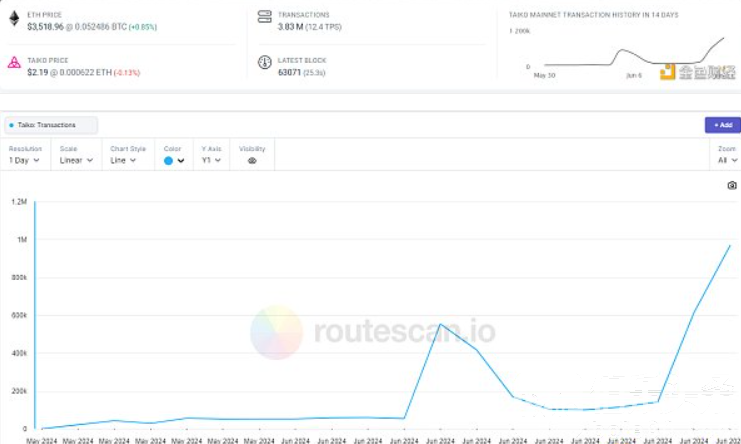Click the 14-day transaction history mini chart
The width and height of the screenshot is (741, 444).
pos(633,52)
